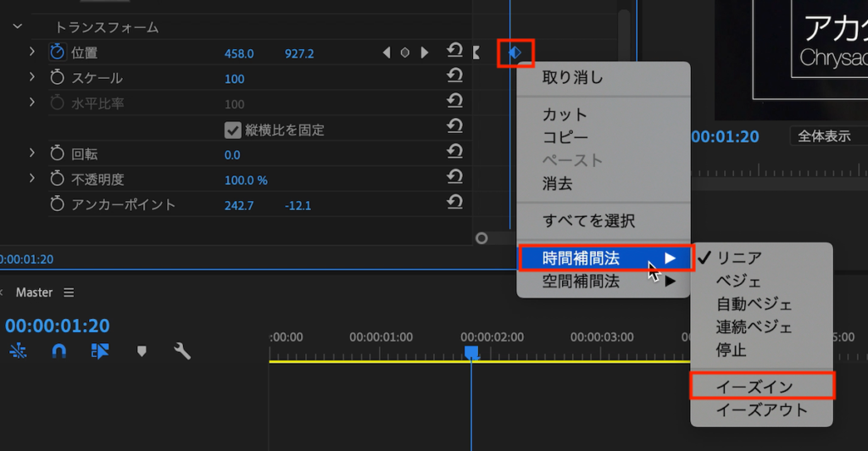Add a marker with the marker icon
The image size is (868, 451).
[x=142, y=351]
